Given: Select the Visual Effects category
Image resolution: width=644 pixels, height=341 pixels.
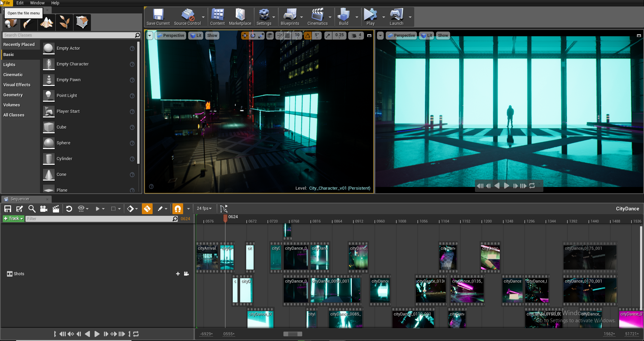Looking at the screenshot, I should tap(20, 85).
